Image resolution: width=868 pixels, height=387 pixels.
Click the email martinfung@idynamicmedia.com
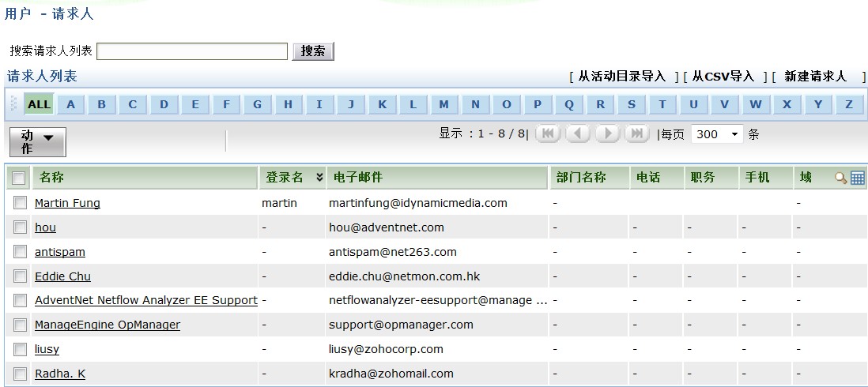click(x=418, y=203)
